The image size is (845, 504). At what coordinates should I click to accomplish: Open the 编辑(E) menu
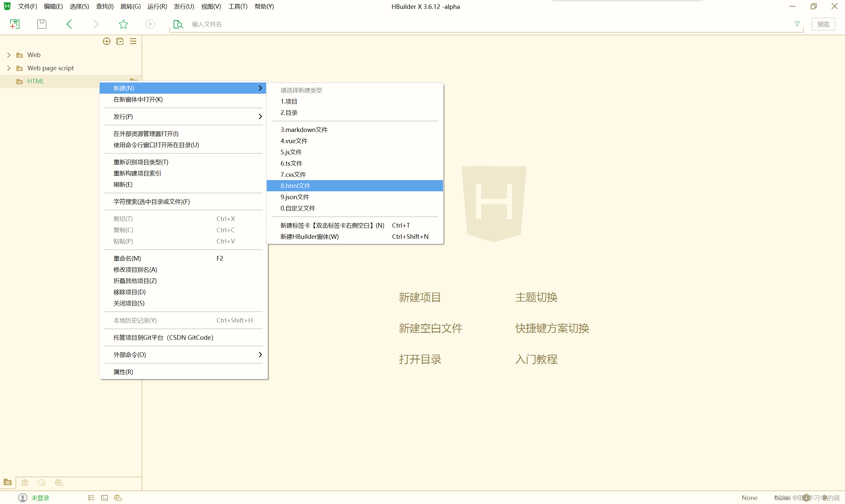click(x=53, y=7)
